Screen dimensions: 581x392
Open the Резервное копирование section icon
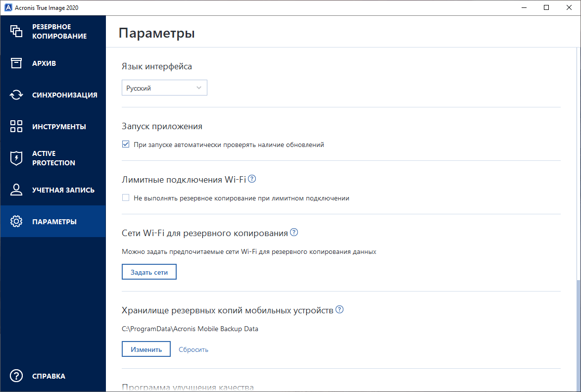coord(16,31)
